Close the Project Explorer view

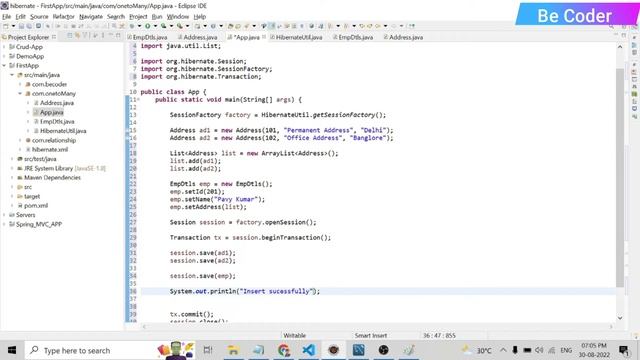pyautogui.click(x=54, y=37)
